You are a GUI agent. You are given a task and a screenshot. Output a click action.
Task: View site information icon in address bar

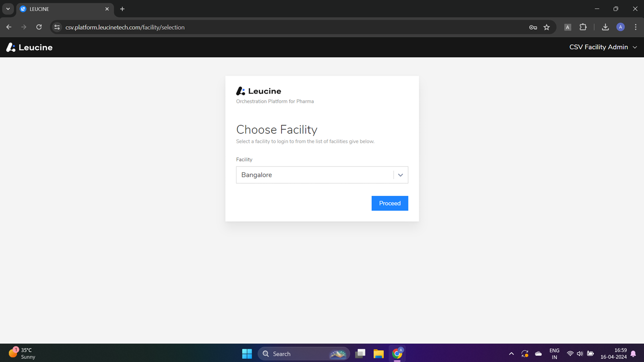57,27
